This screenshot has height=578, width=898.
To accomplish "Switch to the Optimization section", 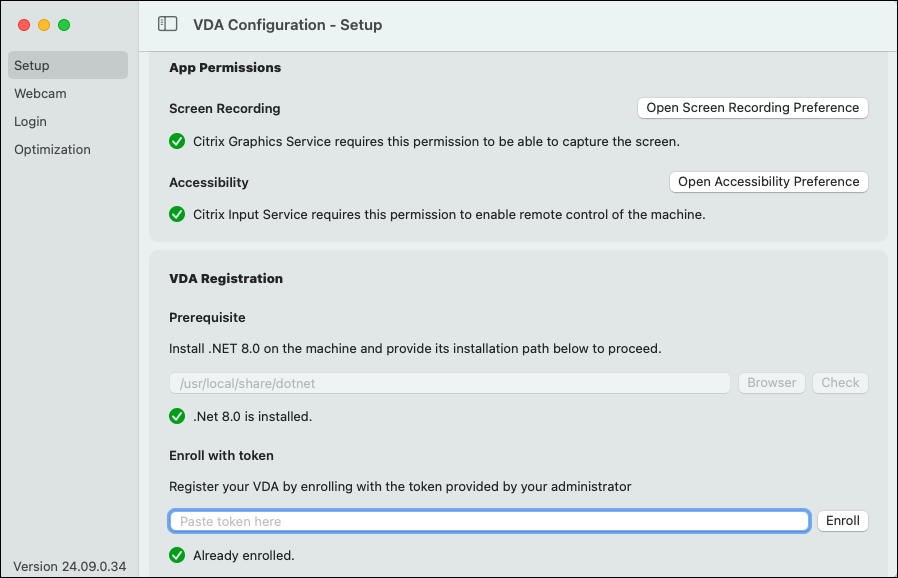I will [52, 150].
